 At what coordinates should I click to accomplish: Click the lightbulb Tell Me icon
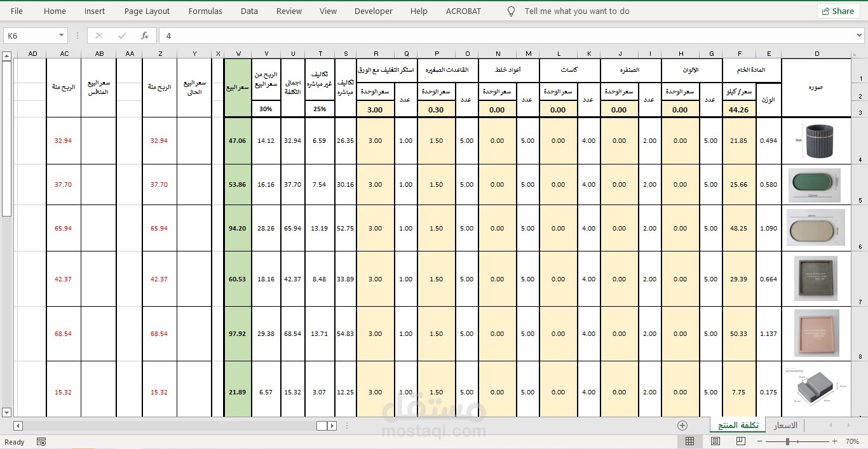pyautogui.click(x=511, y=11)
